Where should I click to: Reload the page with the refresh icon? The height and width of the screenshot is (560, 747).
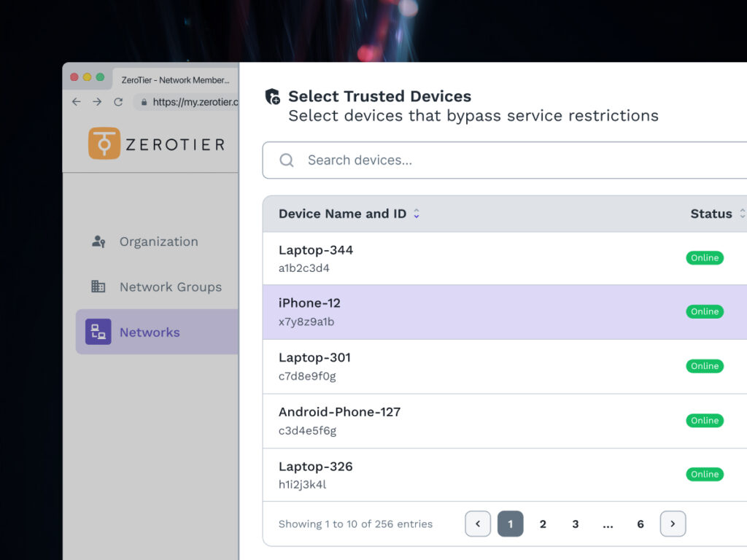pos(118,102)
